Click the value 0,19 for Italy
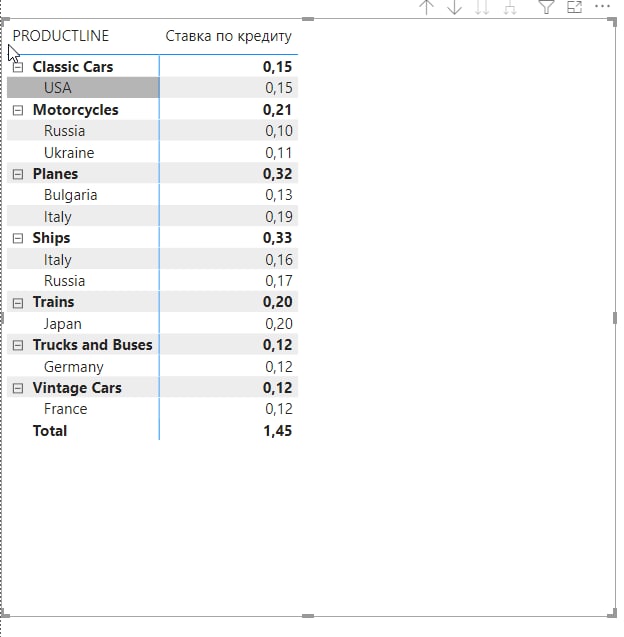 [x=279, y=217]
